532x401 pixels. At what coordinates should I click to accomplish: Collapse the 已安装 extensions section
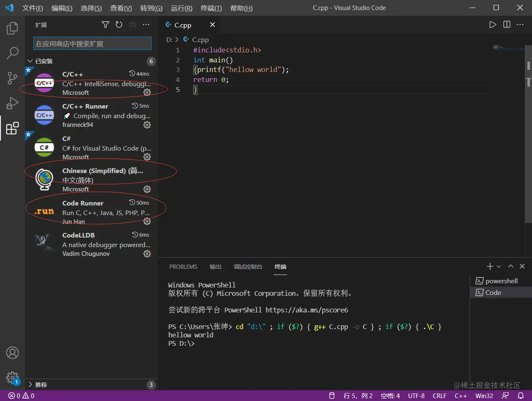coord(30,61)
